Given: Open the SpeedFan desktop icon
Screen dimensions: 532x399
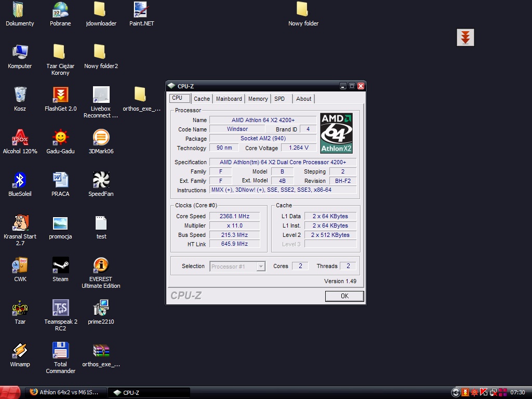Looking at the screenshot, I should 101,180.
